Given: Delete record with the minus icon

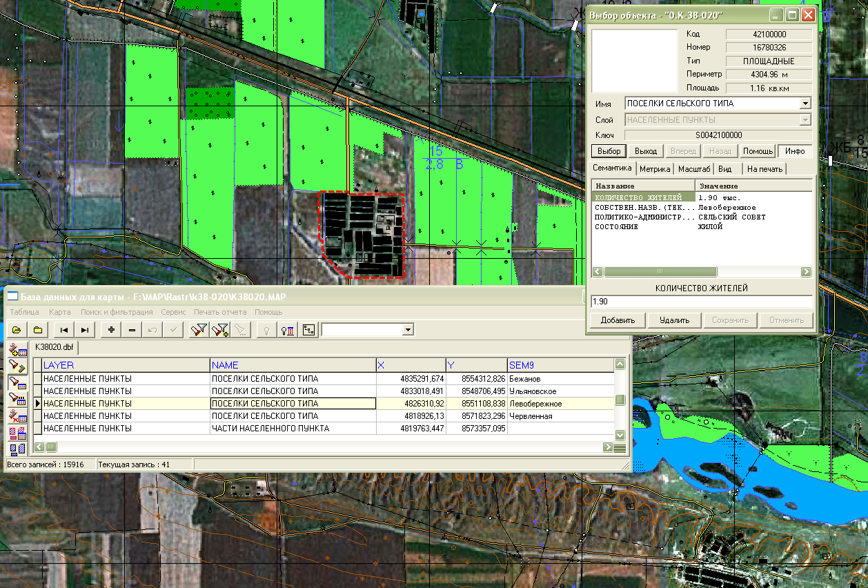Looking at the screenshot, I should click(x=132, y=330).
